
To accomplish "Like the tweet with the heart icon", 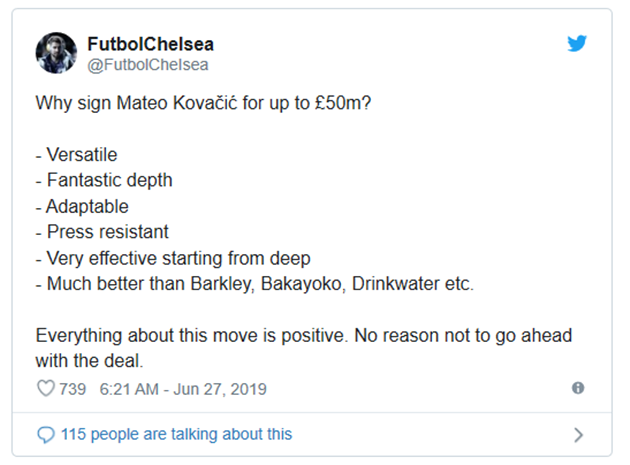I will 45,388.
